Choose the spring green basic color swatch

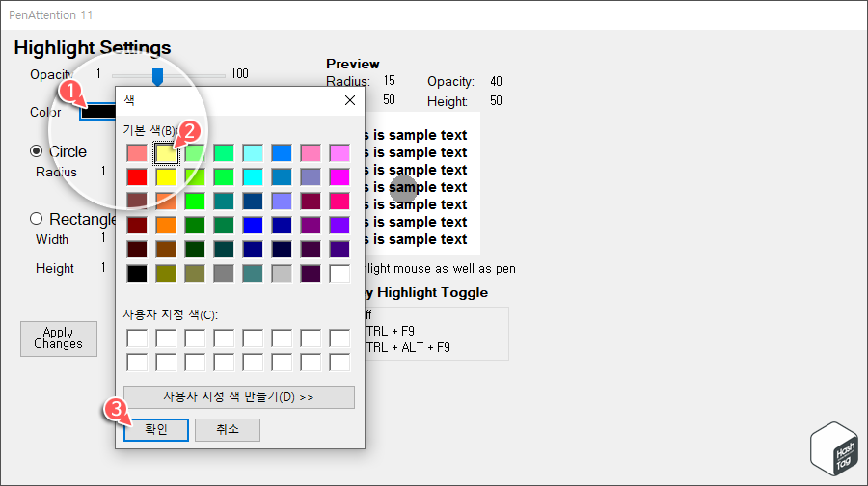click(x=224, y=152)
